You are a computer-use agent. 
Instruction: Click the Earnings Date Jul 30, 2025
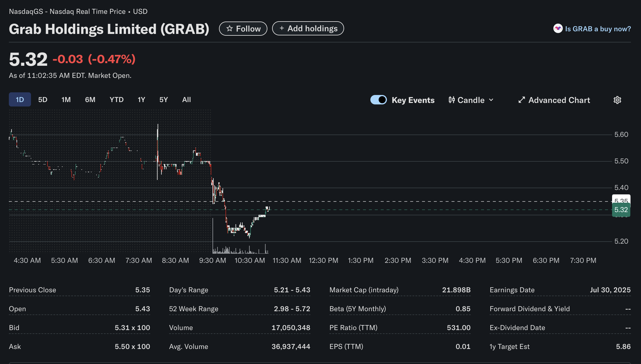point(610,290)
